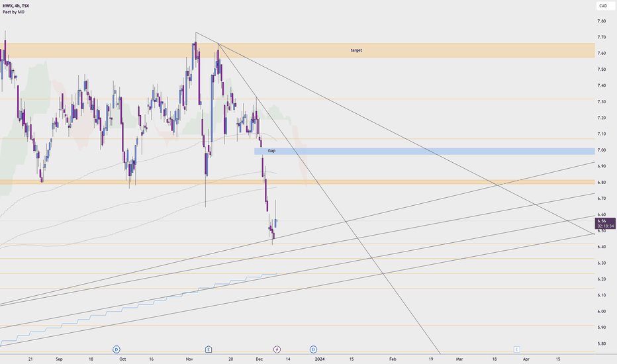Click the 21 date label on time axis
Screen dimensions: 617x364
coord(30,359)
